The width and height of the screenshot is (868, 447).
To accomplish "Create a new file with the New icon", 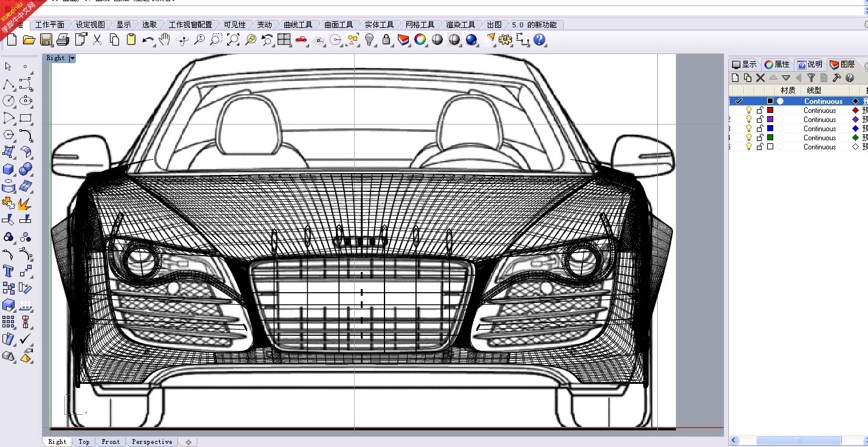I will 12,40.
